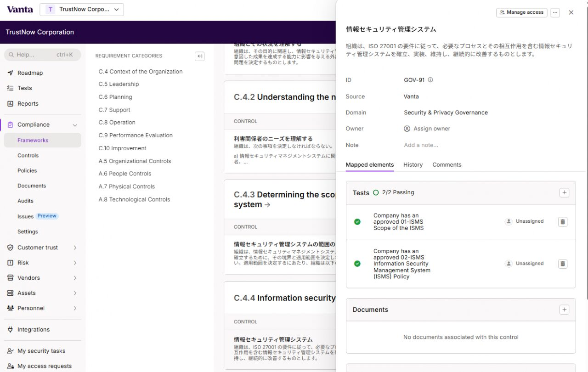Image resolution: width=588 pixels, height=372 pixels.
Task: Open Compliance Settings
Action: (28, 232)
